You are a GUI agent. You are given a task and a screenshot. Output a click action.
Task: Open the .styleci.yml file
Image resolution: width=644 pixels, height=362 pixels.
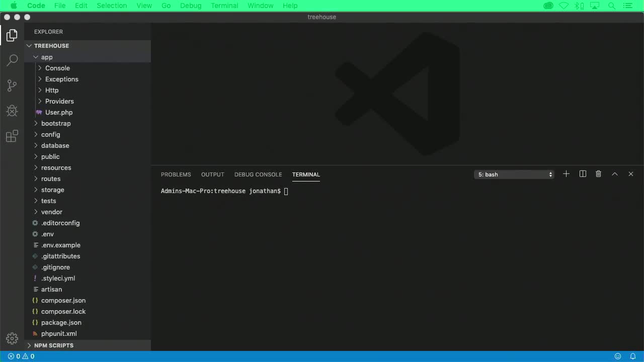(x=88, y=278)
